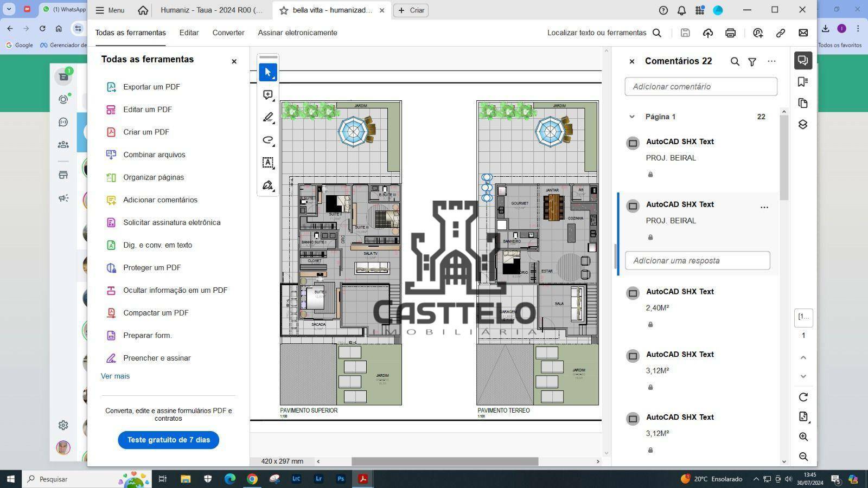Click the Adicionar comentário input field
The image size is (868, 488).
pyautogui.click(x=701, y=87)
